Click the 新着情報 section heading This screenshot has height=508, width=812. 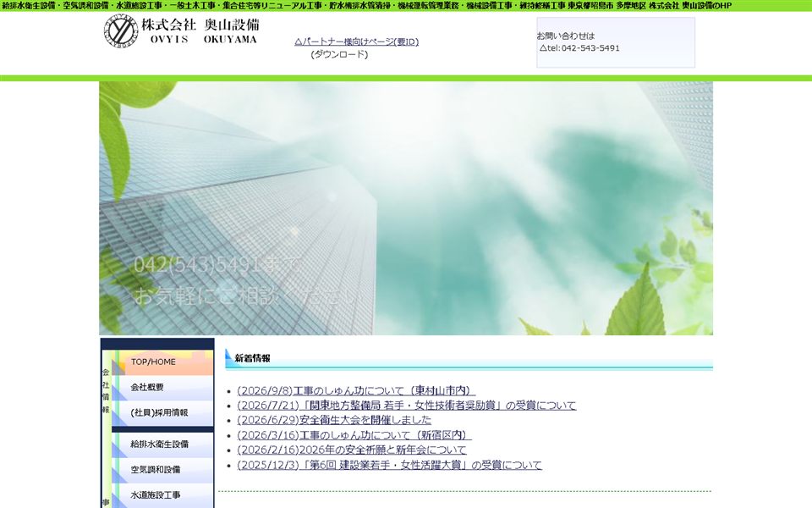(x=252, y=358)
